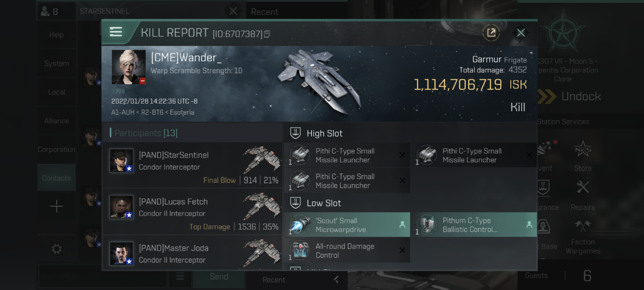Open Wander_ victim portrait

click(129, 67)
